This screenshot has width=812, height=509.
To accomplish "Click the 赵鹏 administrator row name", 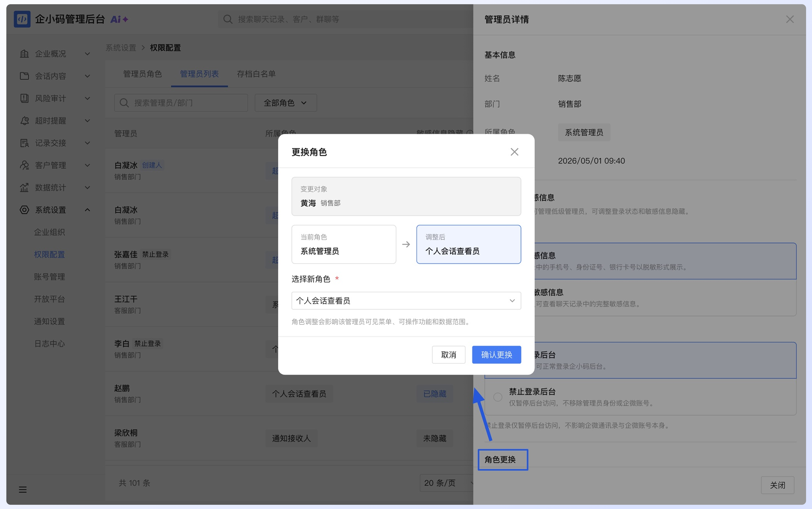I will 122,388.
